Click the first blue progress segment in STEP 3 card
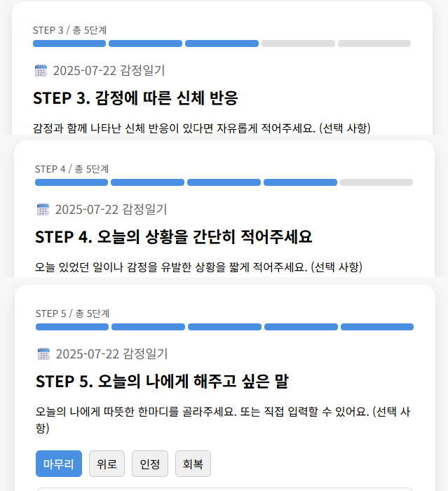The height and width of the screenshot is (491, 448). point(69,43)
